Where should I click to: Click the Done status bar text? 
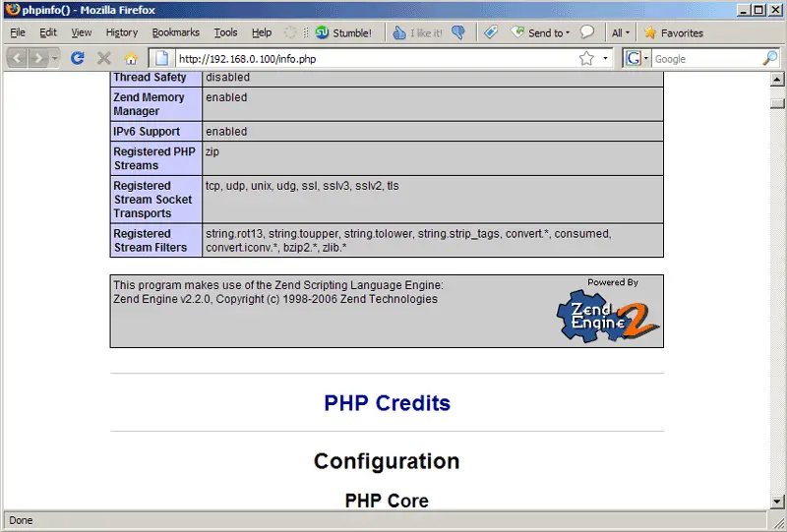click(x=21, y=520)
